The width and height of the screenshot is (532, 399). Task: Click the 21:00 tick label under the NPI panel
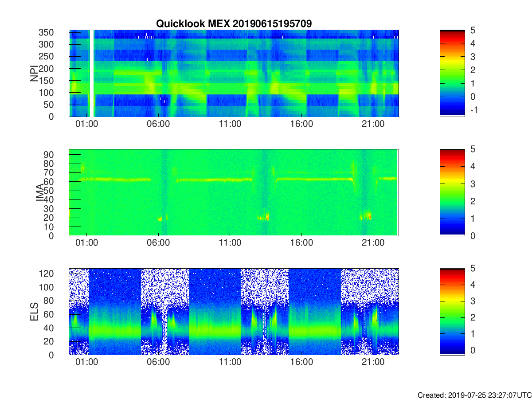tap(373, 124)
